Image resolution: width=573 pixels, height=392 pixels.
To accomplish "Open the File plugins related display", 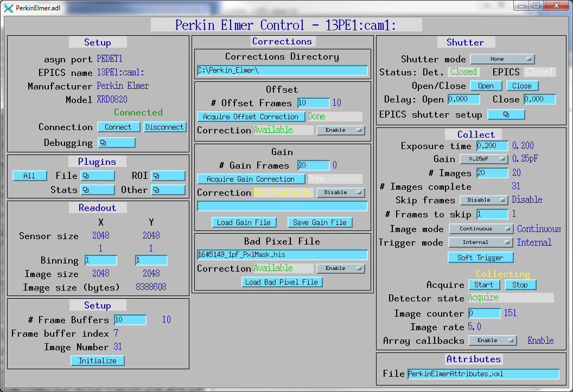I will (98, 176).
